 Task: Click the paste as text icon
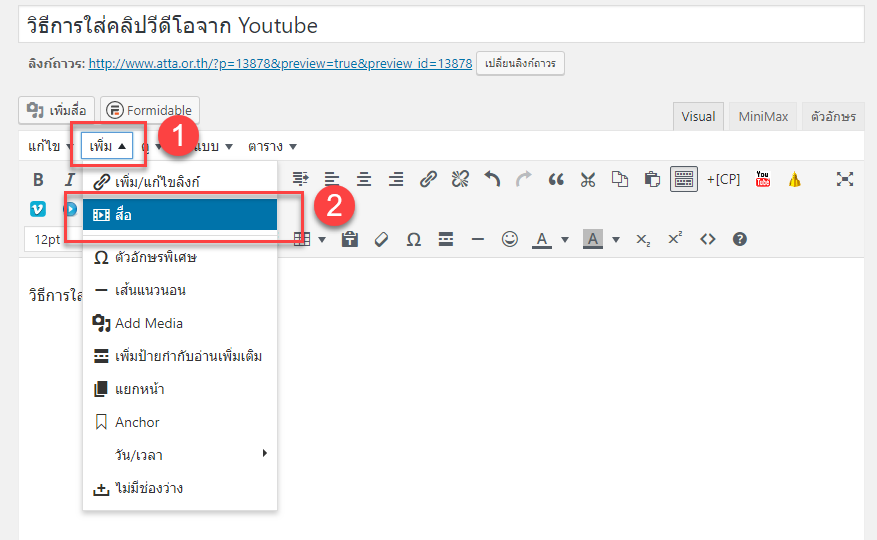pyautogui.click(x=350, y=240)
